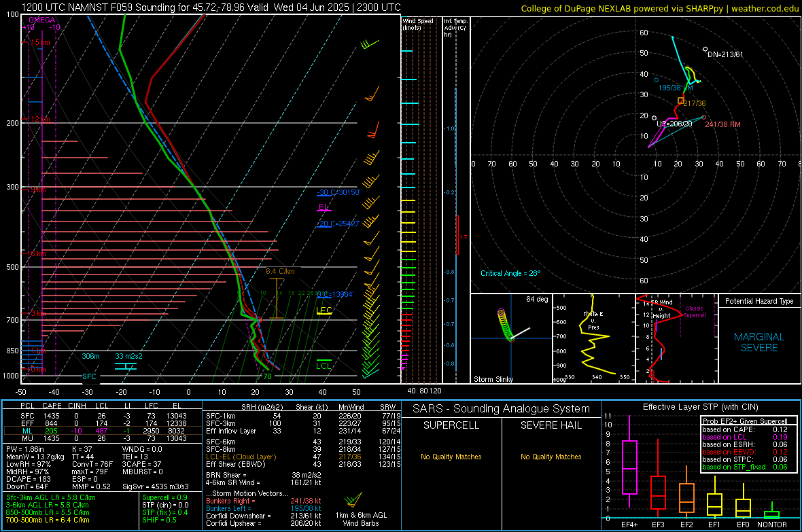
Task: Click the DCAPE = 183 value
Action: pos(29,479)
